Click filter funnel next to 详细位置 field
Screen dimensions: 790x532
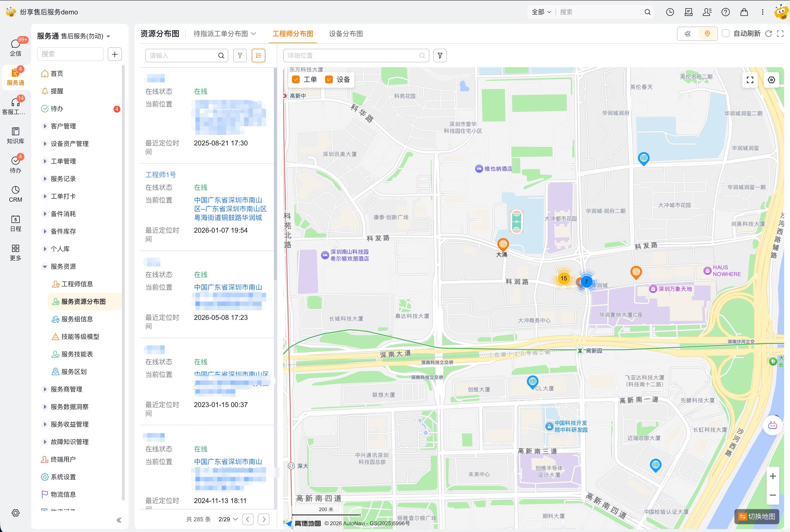click(440, 56)
